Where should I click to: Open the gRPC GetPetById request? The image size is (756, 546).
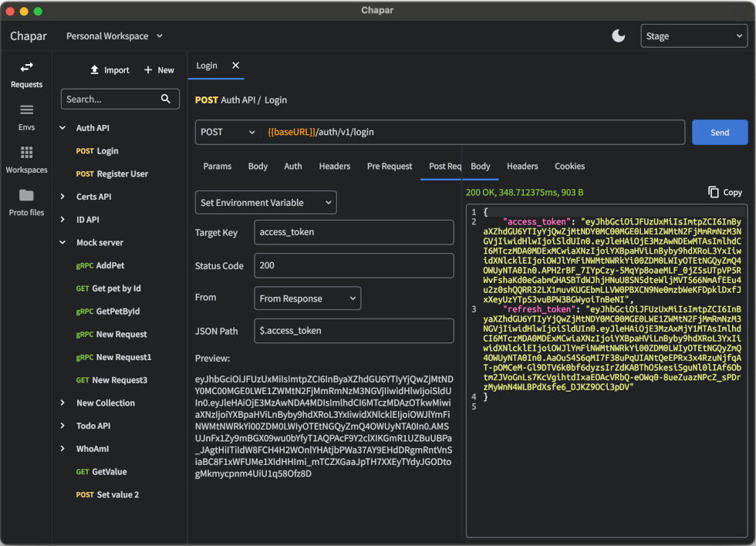[107, 312]
